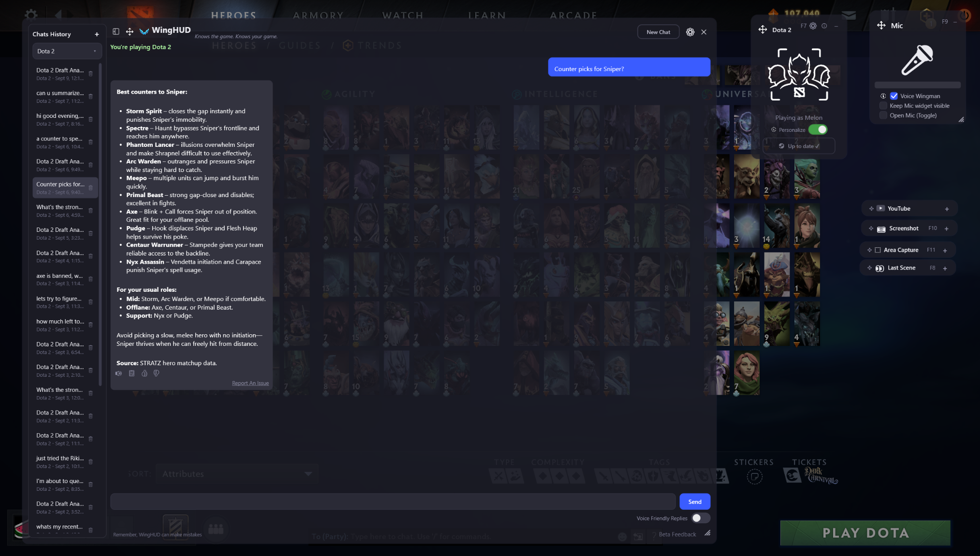This screenshot has width=980, height=556.
Task: Open the WATCH tab in Dota top menu
Action: 403,15
